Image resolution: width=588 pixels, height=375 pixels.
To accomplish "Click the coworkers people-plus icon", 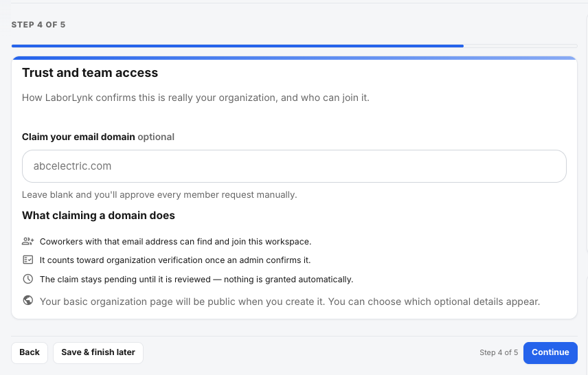I will (x=28, y=241).
